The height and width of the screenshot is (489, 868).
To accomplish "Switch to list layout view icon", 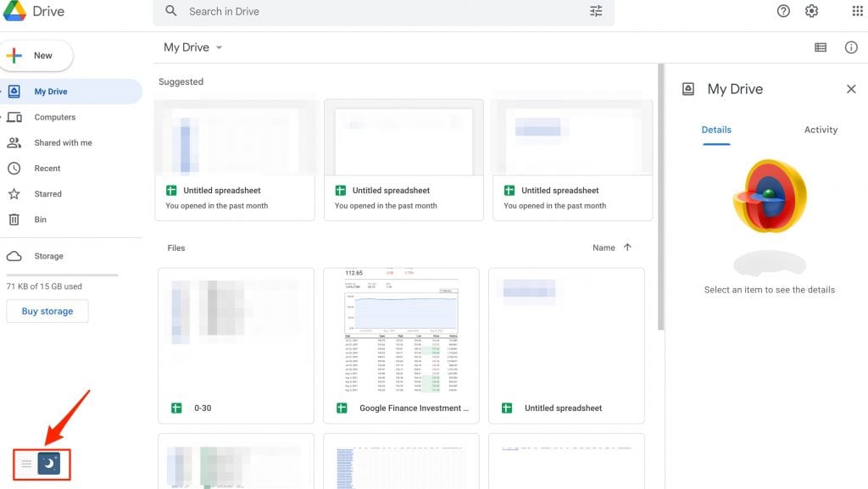I will click(x=821, y=47).
